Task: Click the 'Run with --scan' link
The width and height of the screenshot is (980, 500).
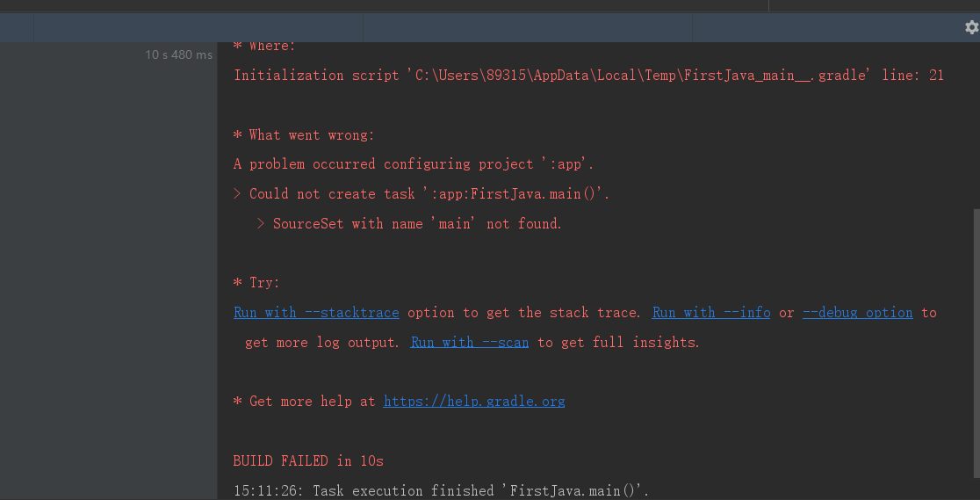Action: 470,343
